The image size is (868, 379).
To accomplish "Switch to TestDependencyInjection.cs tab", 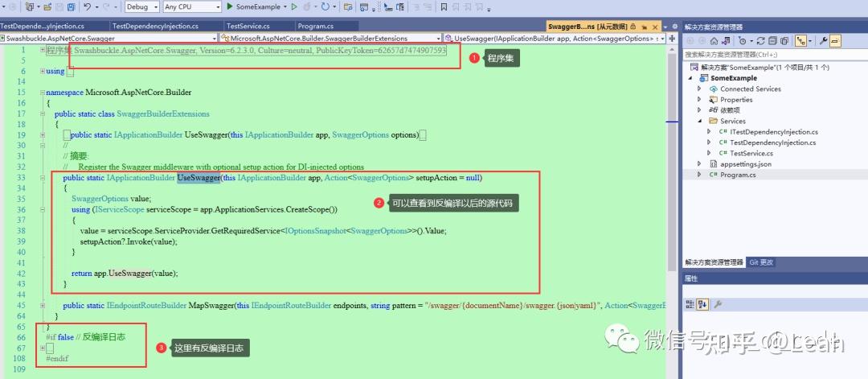I will [155, 26].
